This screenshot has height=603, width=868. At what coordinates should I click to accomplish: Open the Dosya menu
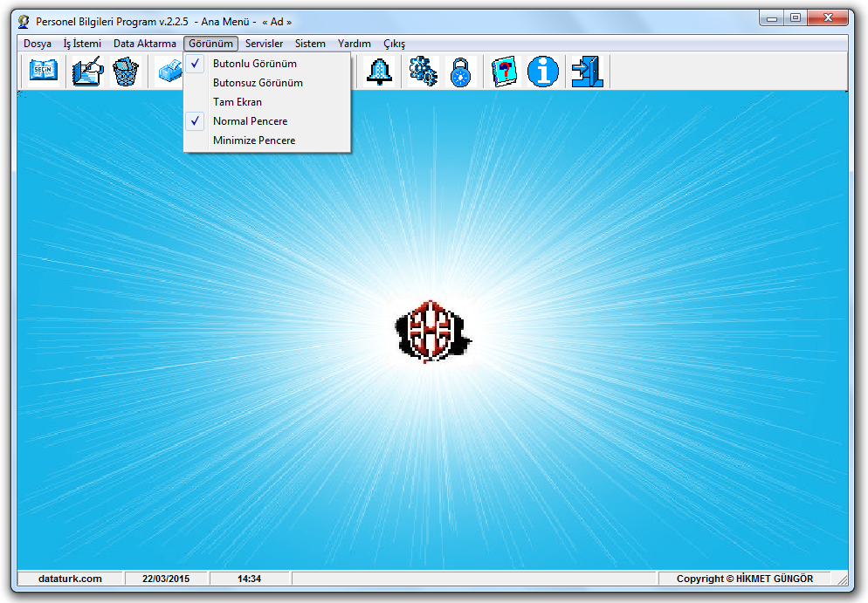click(37, 44)
